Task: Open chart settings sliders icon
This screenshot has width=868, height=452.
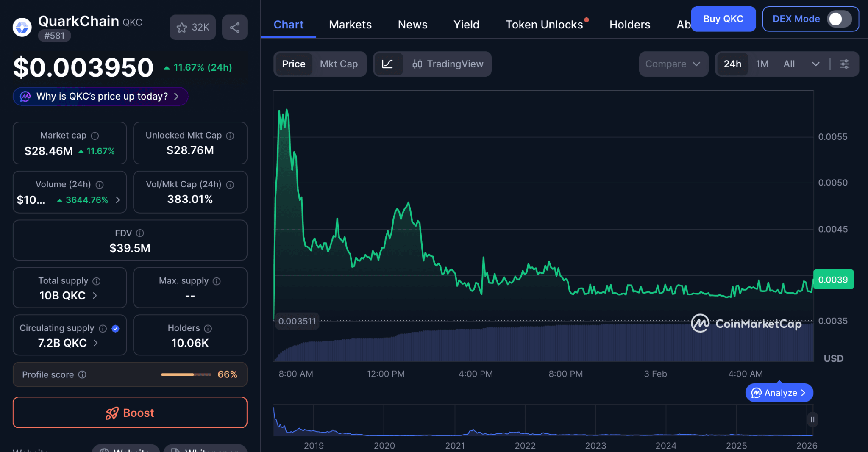Action: pos(845,64)
